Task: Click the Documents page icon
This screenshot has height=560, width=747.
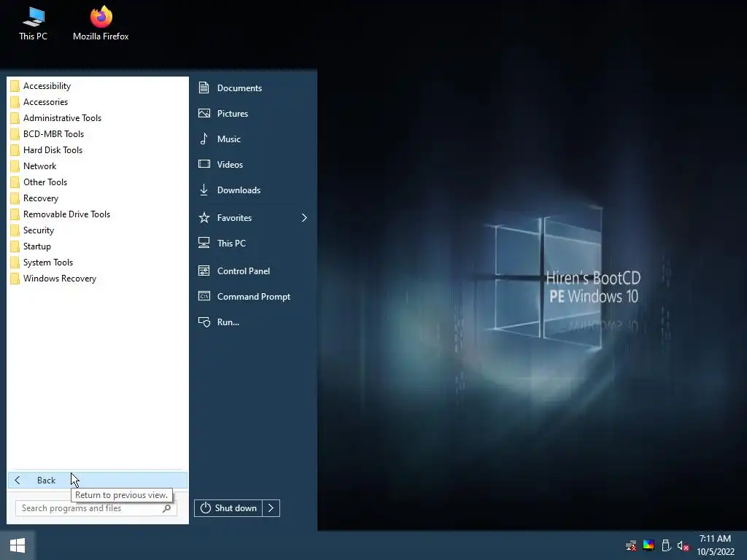Action: (204, 87)
